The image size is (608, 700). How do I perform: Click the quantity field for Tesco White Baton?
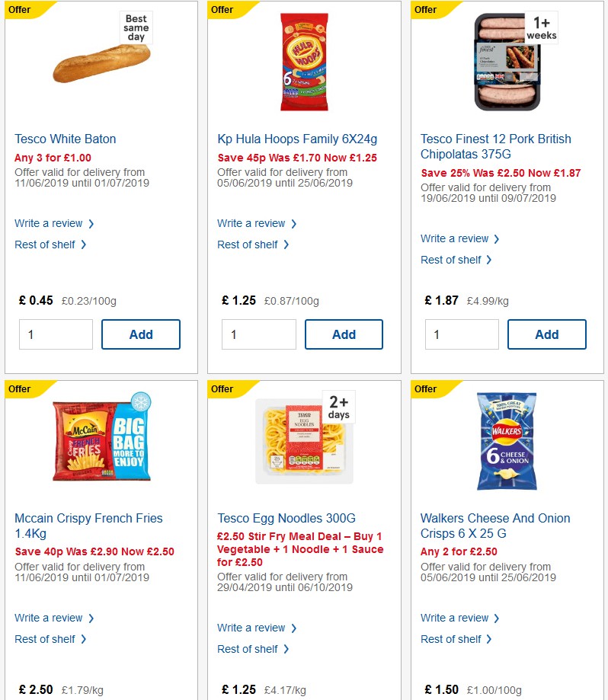(x=56, y=334)
